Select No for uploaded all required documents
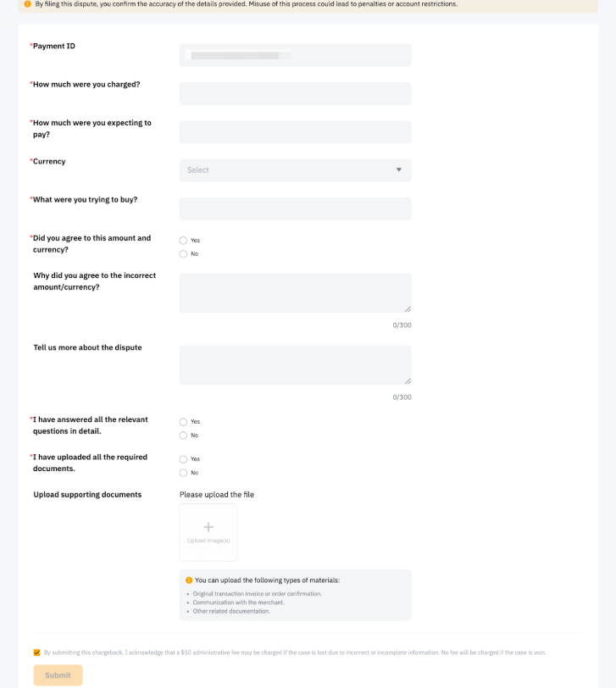This screenshot has width=616, height=688. pyautogui.click(x=183, y=473)
